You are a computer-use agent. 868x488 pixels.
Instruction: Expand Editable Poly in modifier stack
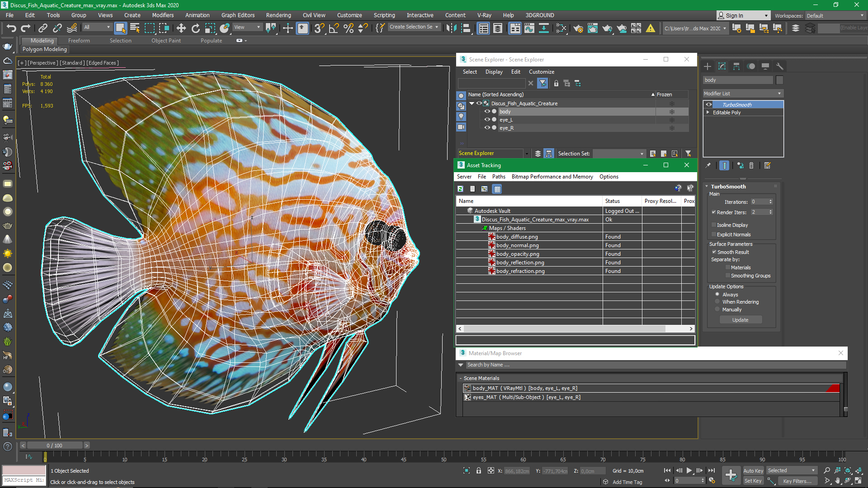708,113
